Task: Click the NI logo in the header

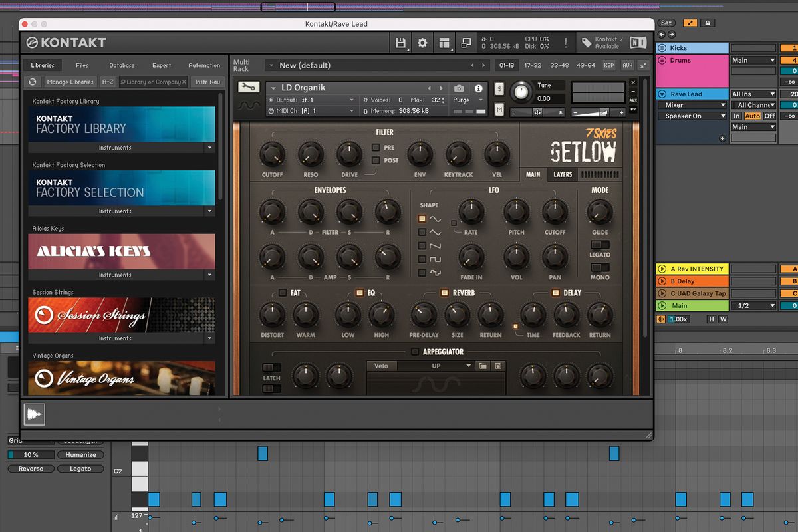Action: (638, 42)
